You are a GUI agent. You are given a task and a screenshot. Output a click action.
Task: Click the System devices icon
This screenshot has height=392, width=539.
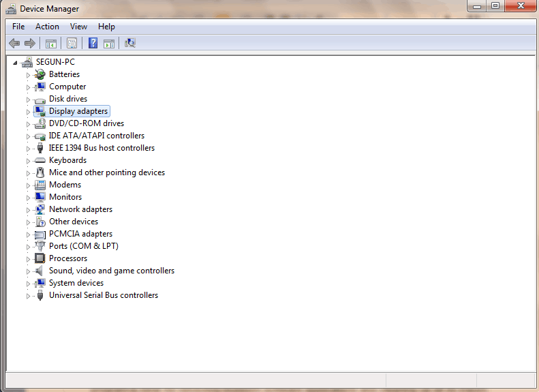40,283
